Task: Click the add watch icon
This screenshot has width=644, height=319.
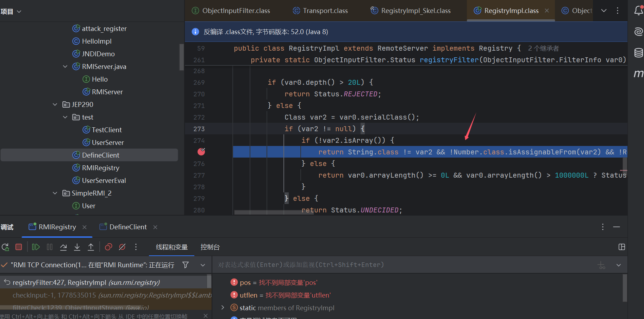Action: coord(601,265)
